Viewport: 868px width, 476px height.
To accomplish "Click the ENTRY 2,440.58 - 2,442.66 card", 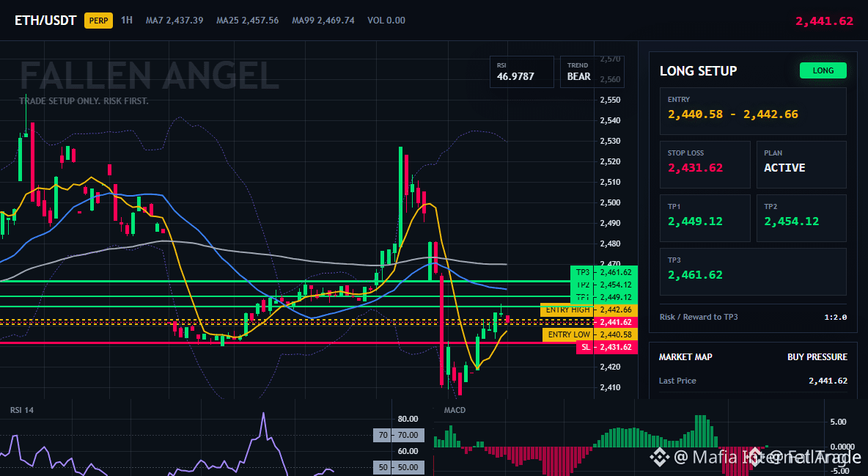I will (753, 111).
